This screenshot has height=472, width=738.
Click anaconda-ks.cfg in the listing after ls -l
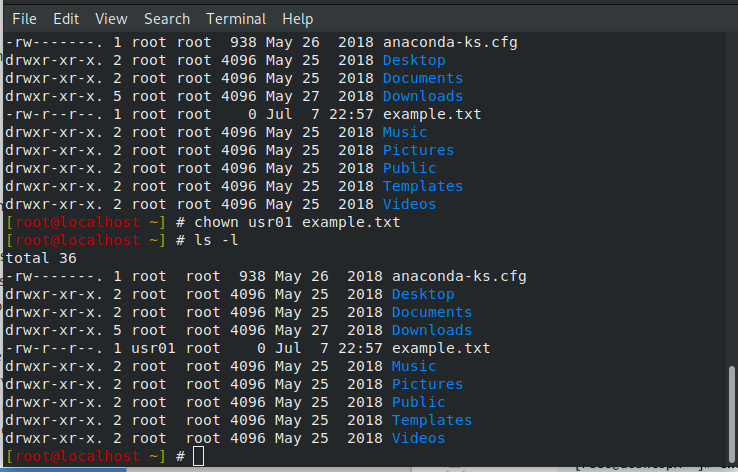[459, 276]
